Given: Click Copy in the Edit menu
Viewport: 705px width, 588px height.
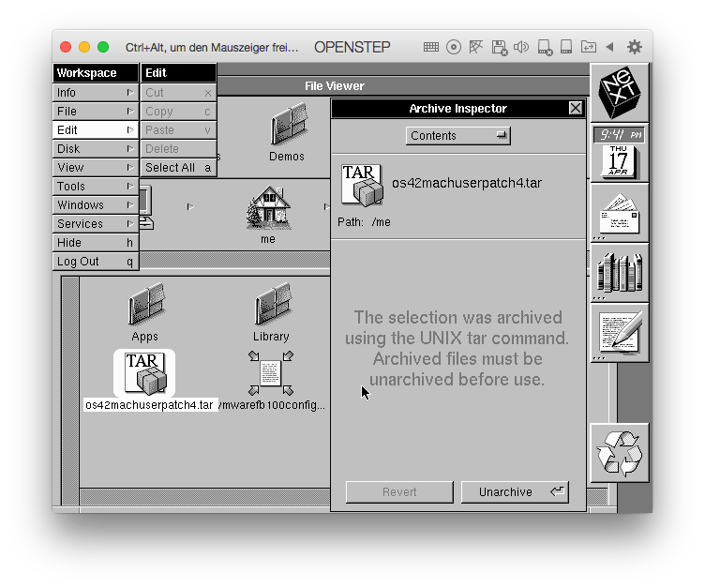Looking at the screenshot, I should tap(178, 112).
